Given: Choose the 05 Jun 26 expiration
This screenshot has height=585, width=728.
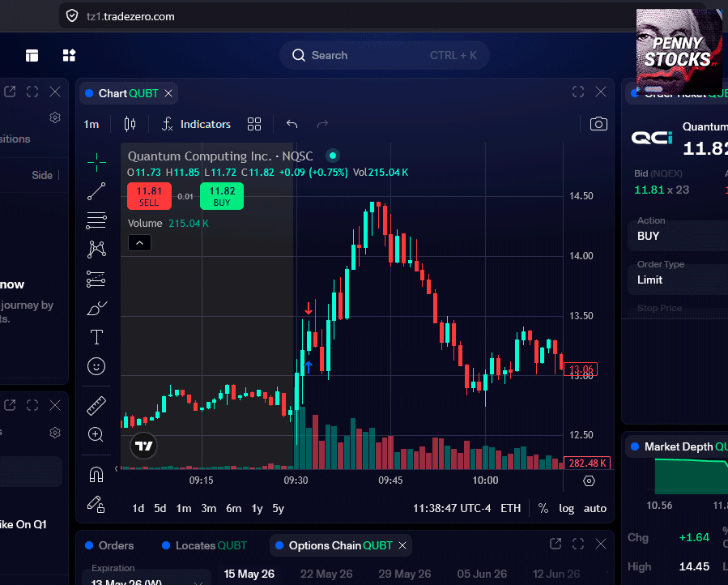Looking at the screenshot, I should pos(482,574).
